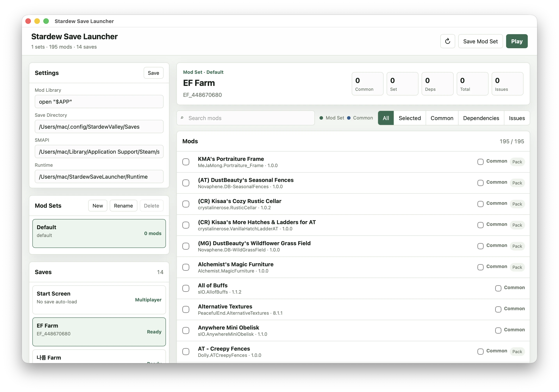
Task: Focus the Mod Library path field
Action: click(99, 102)
